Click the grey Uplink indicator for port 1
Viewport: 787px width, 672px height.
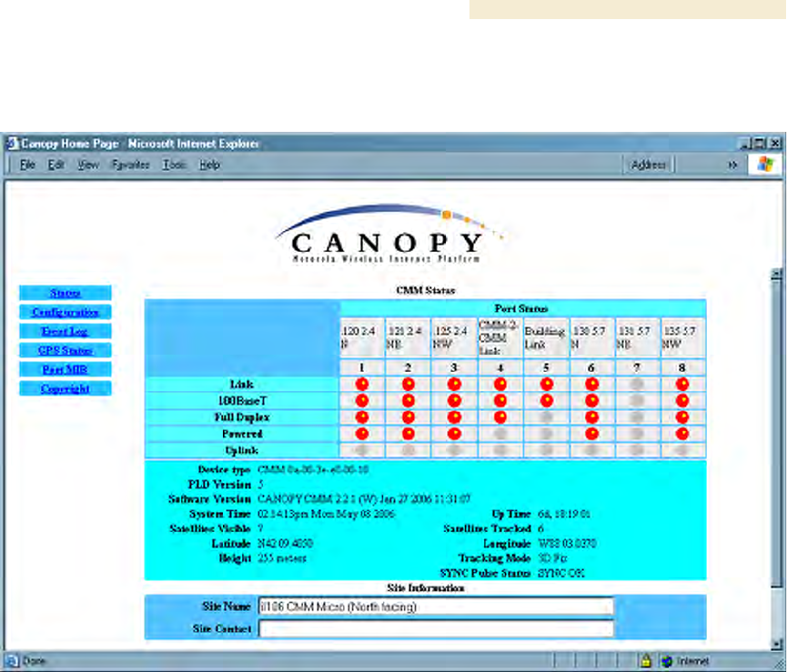[x=362, y=450]
